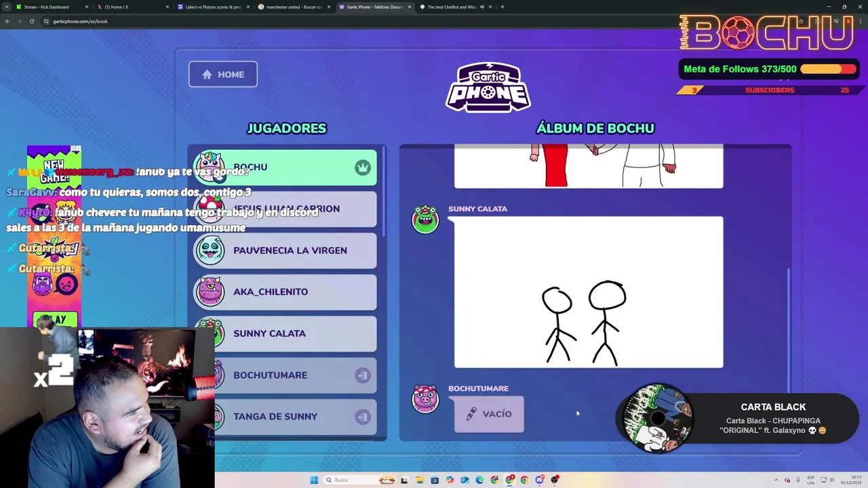Close the Gartic Phone tab
The height and width of the screenshot is (488, 868).
pyautogui.click(x=410, y=7)
